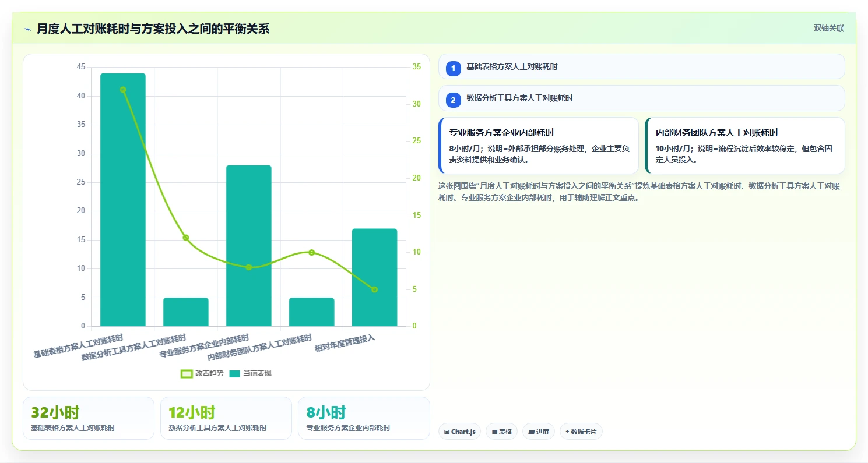This screenshot has width=868, height=463.
Task: Click the number 2 badge for 数据分析工具方案
Action: pyautogui.click(x=453, y=100)
